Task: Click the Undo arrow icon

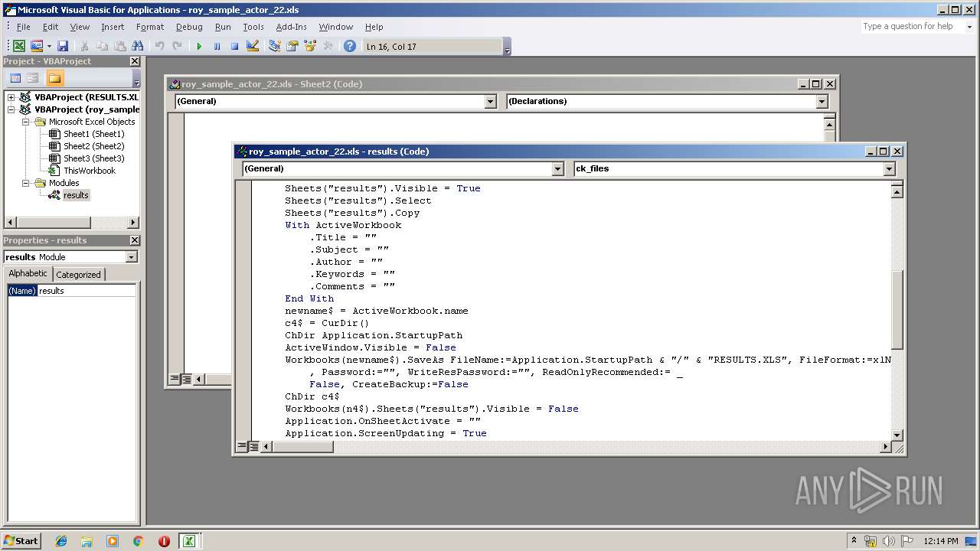Action: click(160, 46)
